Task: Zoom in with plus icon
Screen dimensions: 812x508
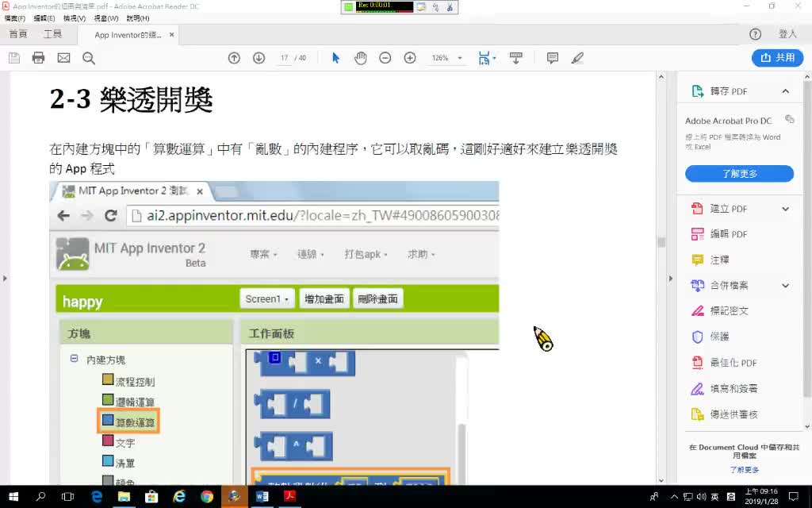Action: pos(410,58)
